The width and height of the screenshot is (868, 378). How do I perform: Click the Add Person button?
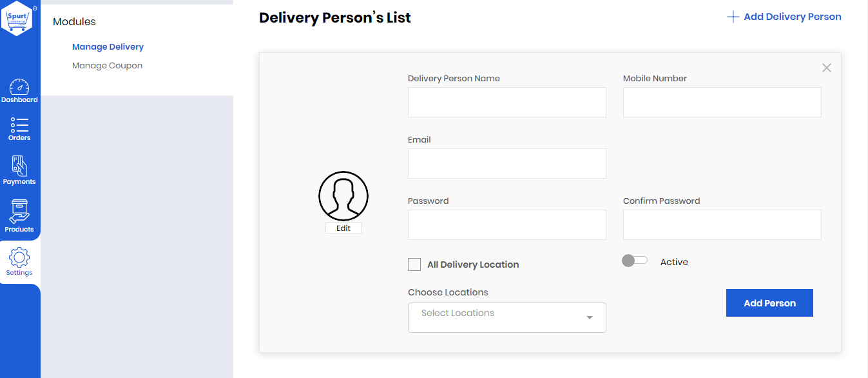pyautogui.click(x=769, y=303)
